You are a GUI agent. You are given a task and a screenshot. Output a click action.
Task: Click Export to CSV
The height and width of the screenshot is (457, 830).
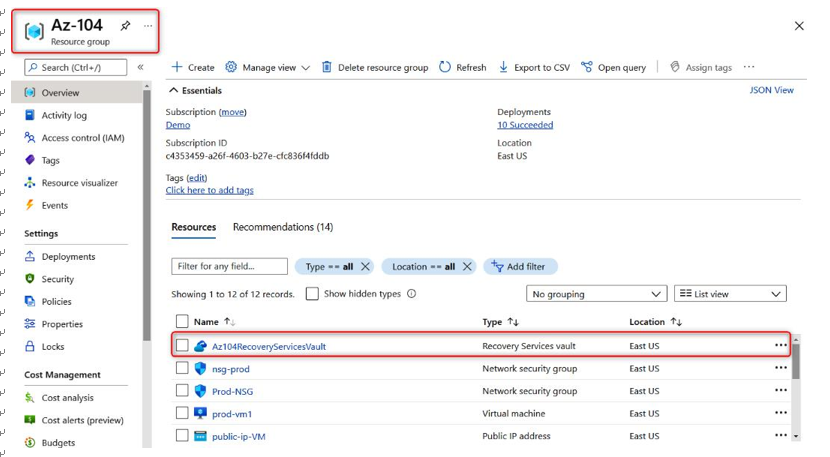coord(534,67)
